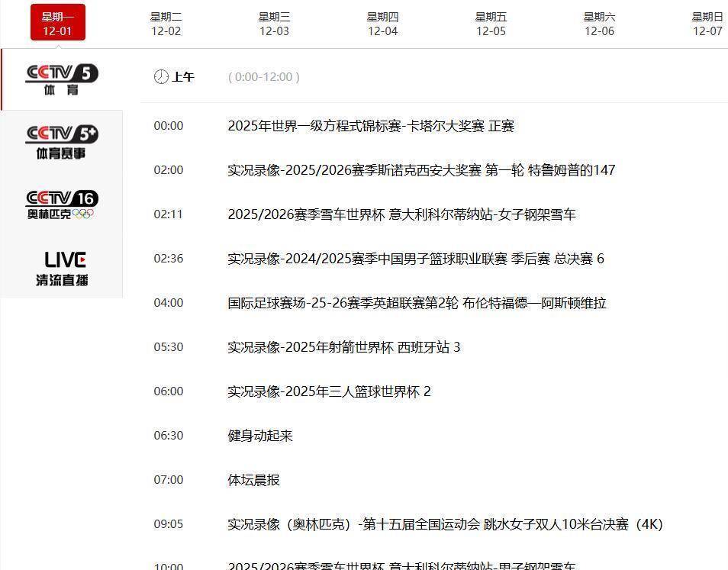This screenshot has height=570, width=728.
Task: Open the 星期四 12-04 date tab
Action: pos(383,24)
